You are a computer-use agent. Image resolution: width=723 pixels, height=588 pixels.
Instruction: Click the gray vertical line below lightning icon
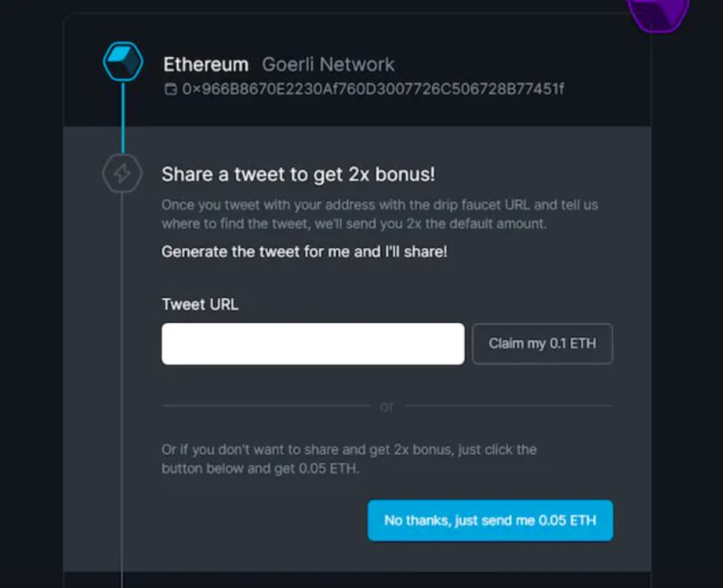point(122,386)
